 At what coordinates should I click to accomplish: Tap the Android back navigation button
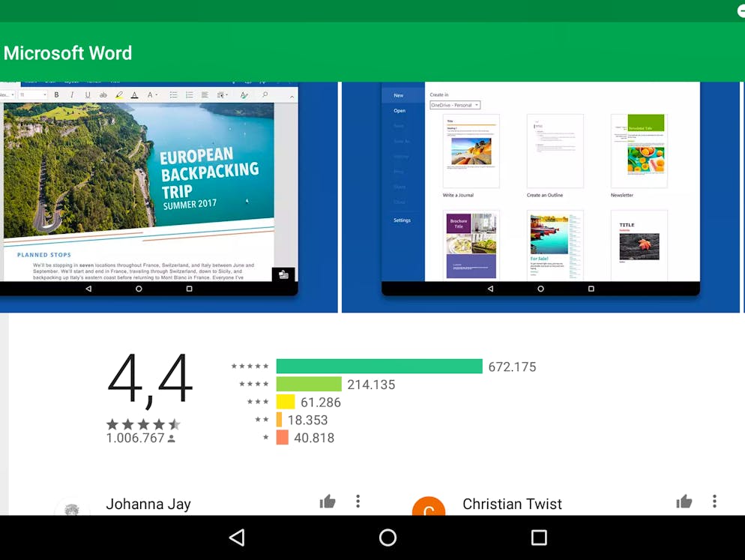(237, 538)
